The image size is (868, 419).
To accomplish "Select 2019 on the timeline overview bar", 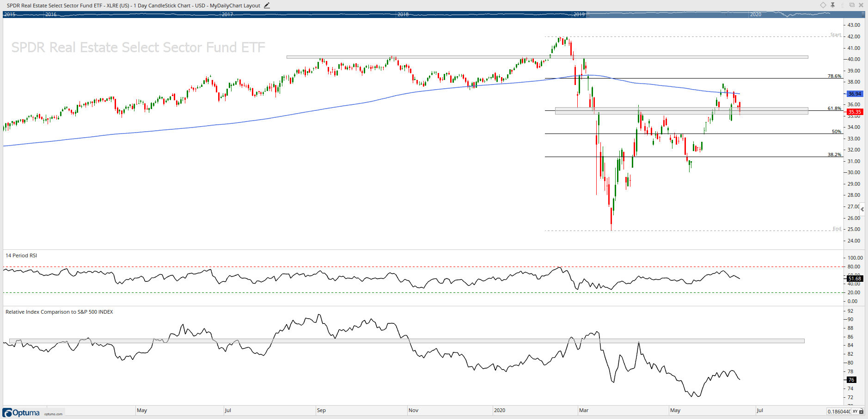I will pyautogui.click(x=579, y=14).
